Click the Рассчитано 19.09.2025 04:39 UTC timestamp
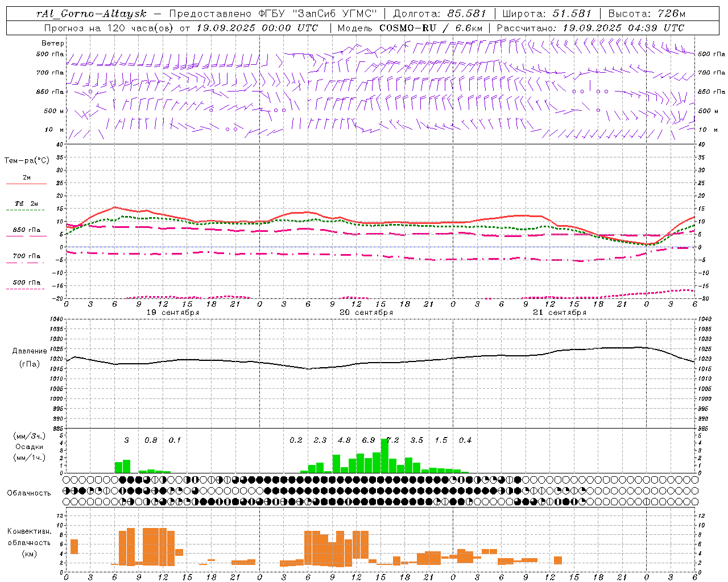Screen dimensions: 728x582 click(590, 27)
